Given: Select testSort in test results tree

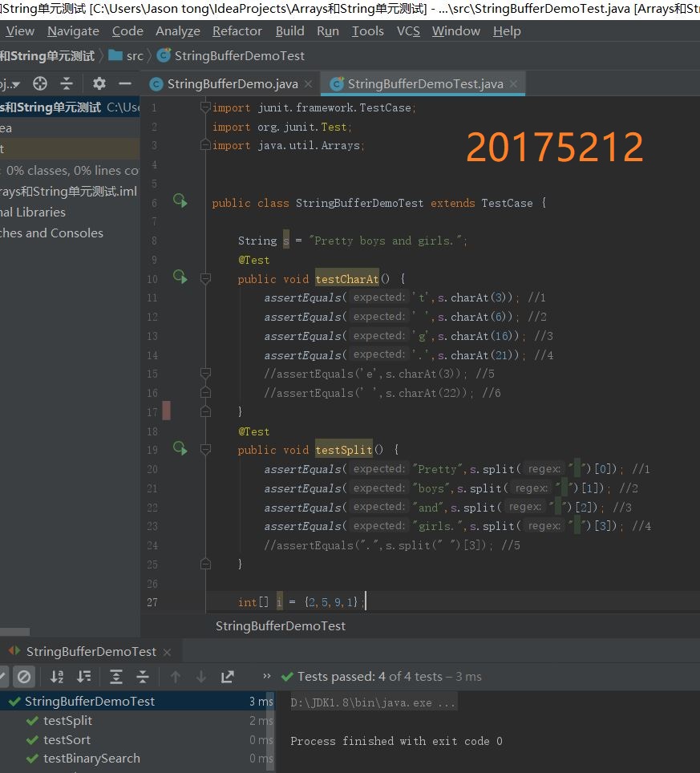Looking at the screenshot, I should [x=67, y=739].
